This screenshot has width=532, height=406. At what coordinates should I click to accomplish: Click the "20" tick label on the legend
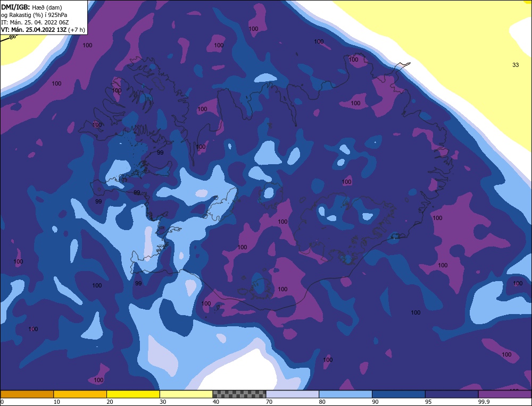(110, 402)
